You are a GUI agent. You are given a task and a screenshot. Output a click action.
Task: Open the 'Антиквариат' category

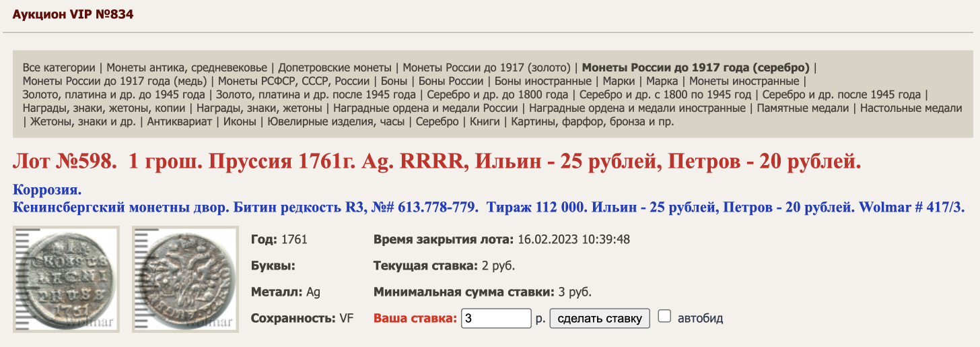[x=178, y=122]
